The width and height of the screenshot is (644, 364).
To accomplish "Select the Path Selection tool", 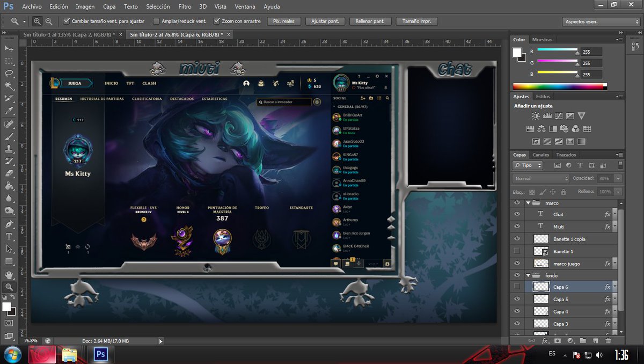I will 9,249.
